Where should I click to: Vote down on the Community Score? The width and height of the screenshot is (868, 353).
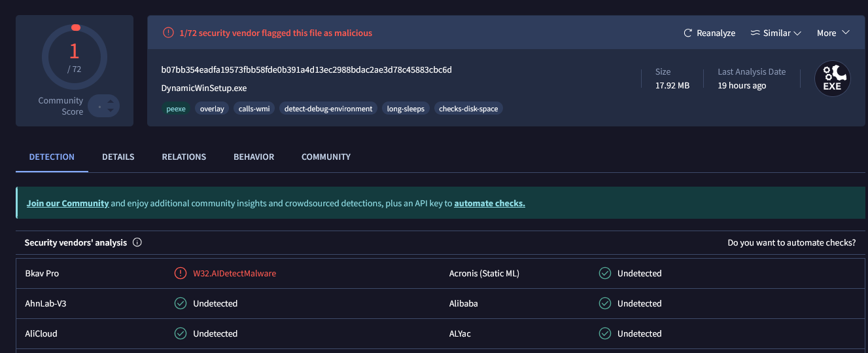[x=111, y=111]
